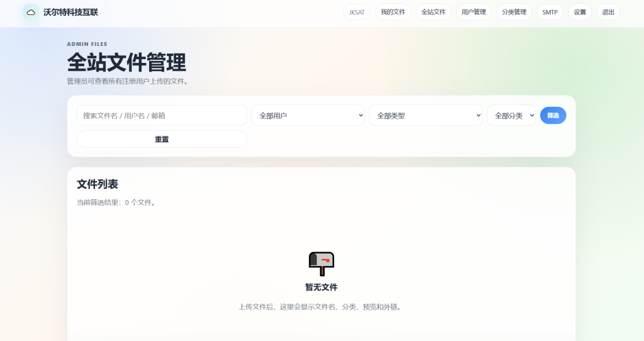Go to 我的文件 page
Viewport: 644px width, 341px height.
click(393, 13)
